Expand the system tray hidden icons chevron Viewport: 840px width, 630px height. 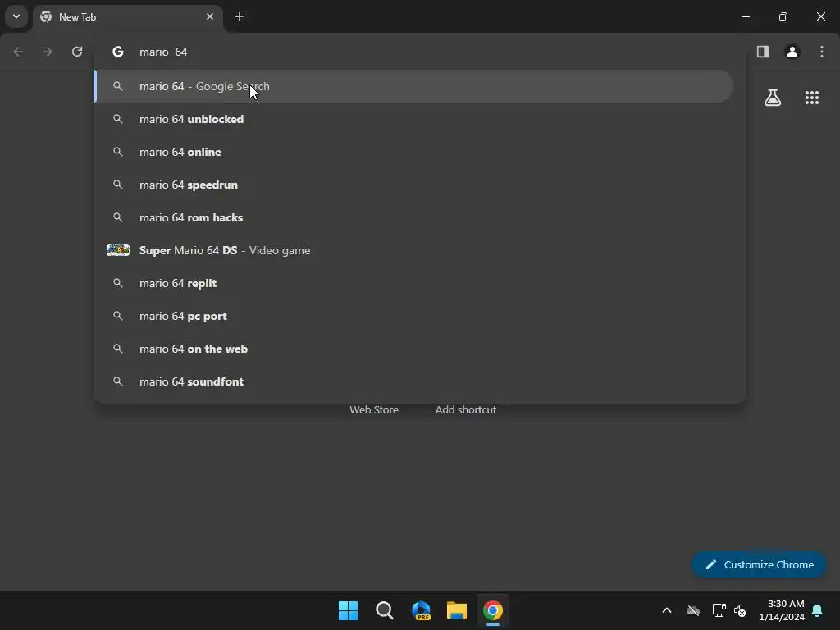click(666, 610)
